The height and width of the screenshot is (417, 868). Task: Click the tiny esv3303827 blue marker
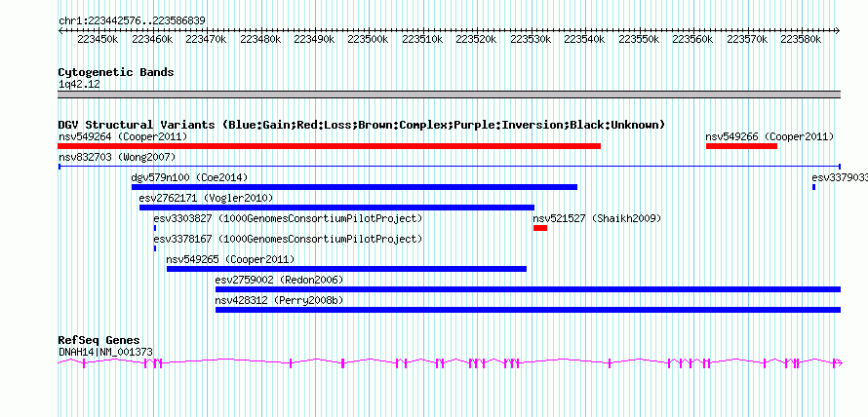pyautogui.click(x=155, y=228)
